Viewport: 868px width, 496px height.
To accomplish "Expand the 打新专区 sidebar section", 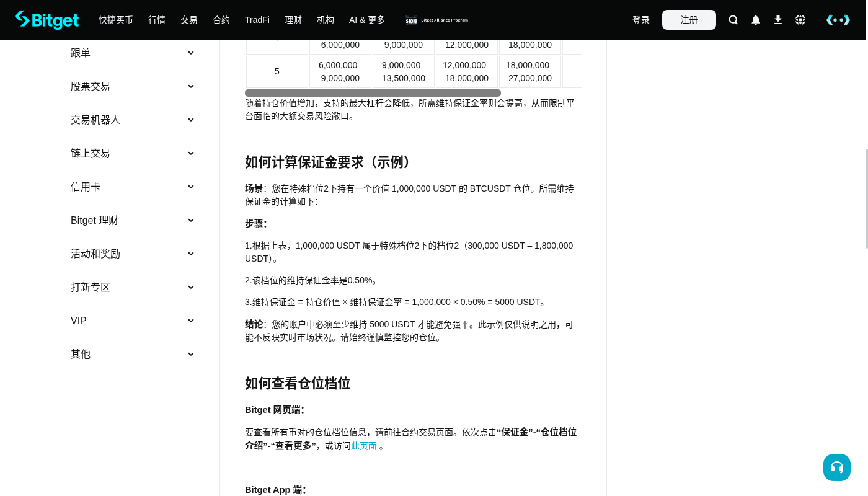I will (x=133, y=288).
